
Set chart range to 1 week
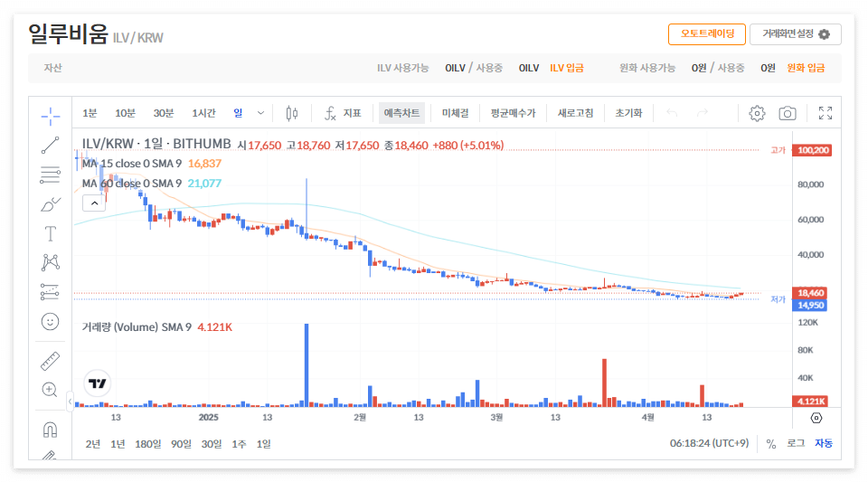tap(239, 444)
